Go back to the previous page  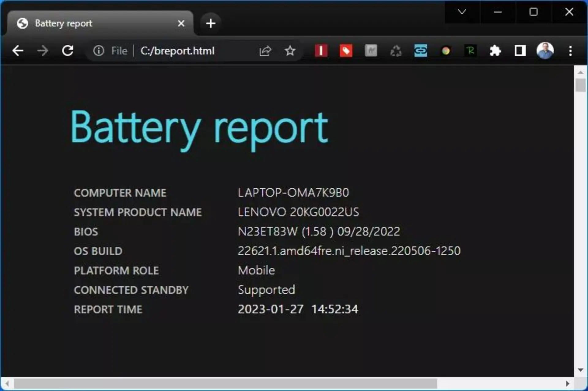point(18,51)
